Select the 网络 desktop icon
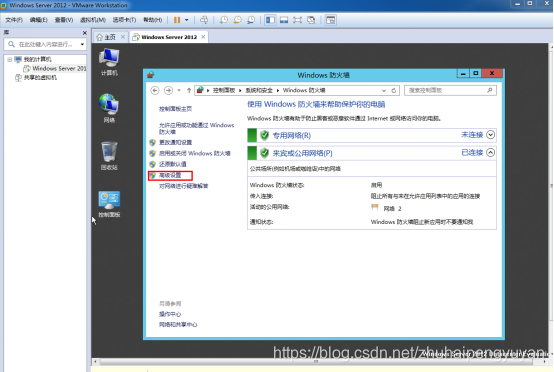554x372 pixels. pos(109,108)
